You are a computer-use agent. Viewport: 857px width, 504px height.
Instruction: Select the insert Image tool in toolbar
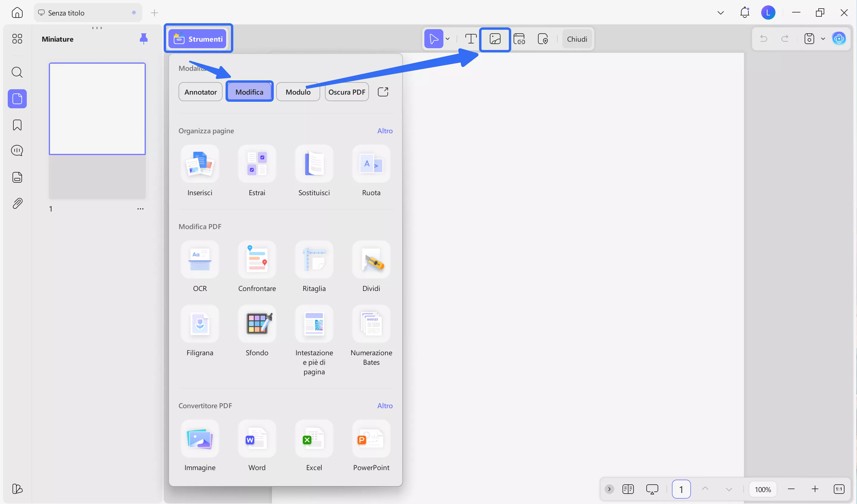click(x=495, y=39)
